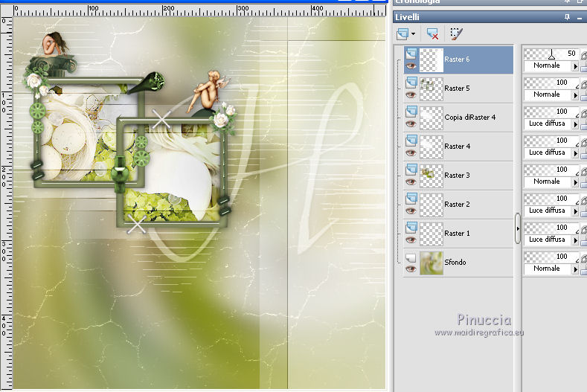The image size is (587, 392).
Task: Click the layer type icon of Raster 1
Action: coord(411,228)
